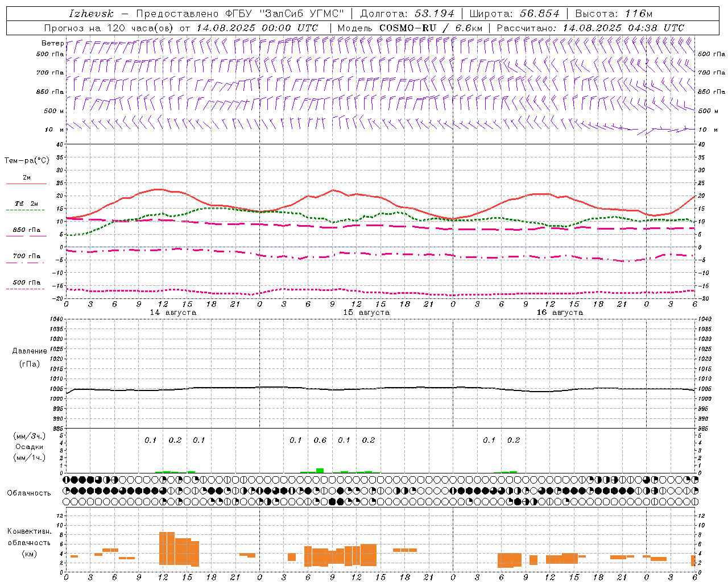Click the "(гПа)" pressure unit label

click(30, 364)
